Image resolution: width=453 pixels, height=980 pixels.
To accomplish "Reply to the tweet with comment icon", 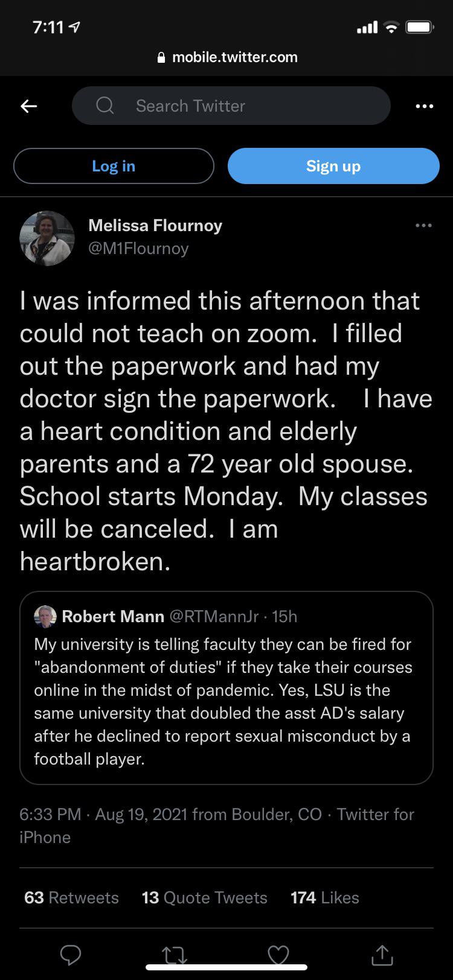I will [71, 955].
